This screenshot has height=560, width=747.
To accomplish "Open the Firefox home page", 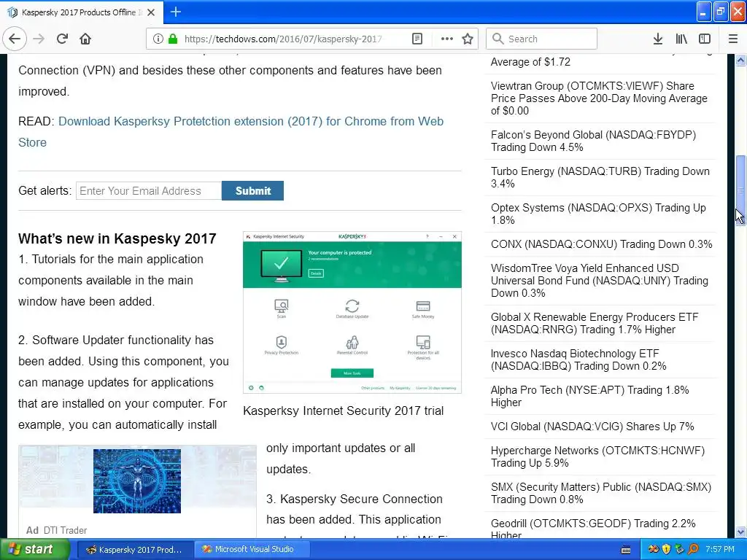I will (x=85, y=39).
